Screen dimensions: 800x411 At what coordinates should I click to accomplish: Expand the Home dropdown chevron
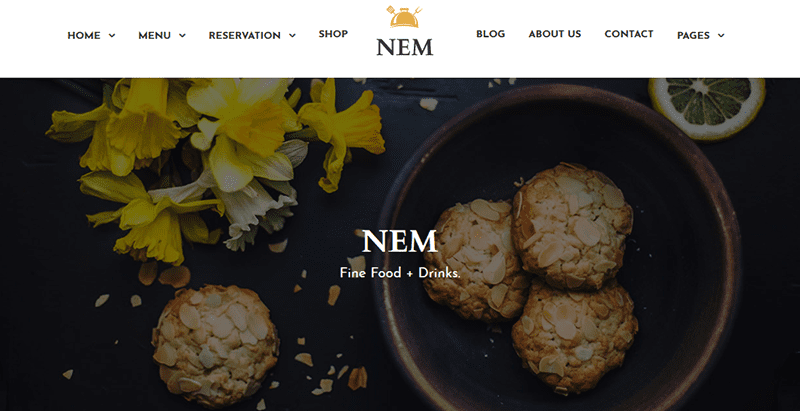pyautogui.click(x=112, y=36)
